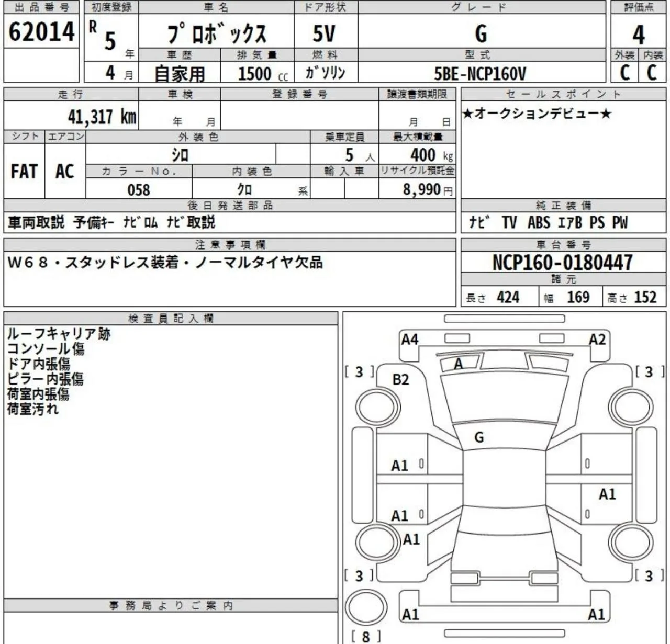Click ナビロム in later-shipped parts
Image resolution: width=670 pixels, height=644 pixels.
click(x=140, y=222)
